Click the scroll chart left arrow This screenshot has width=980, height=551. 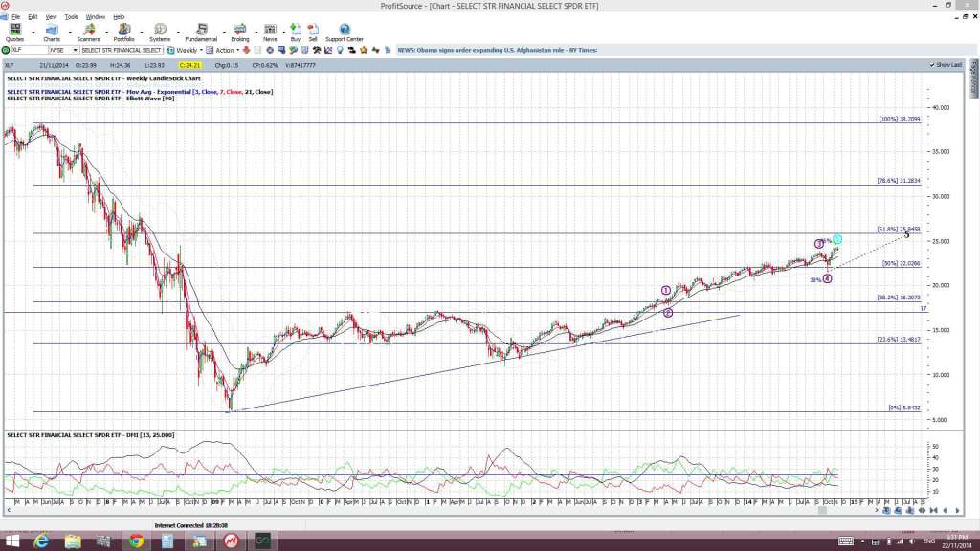tap(945, 511)
